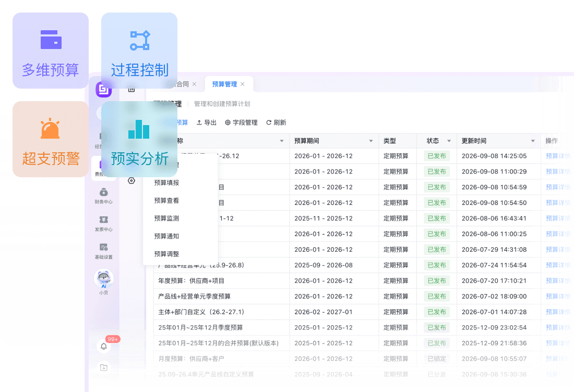Open 预算详情 for 年度预算:供应商+项目 row
Screen dimensions: 574x392
(558, 281)
